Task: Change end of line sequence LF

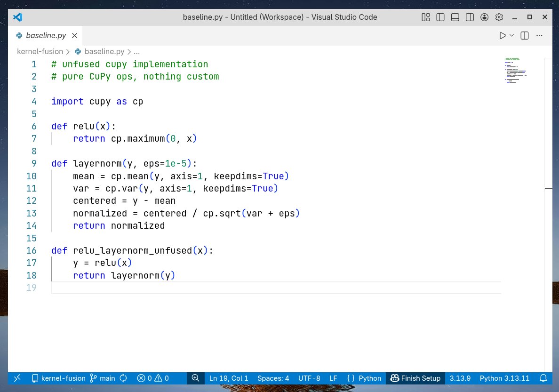Action: (333, 378)
